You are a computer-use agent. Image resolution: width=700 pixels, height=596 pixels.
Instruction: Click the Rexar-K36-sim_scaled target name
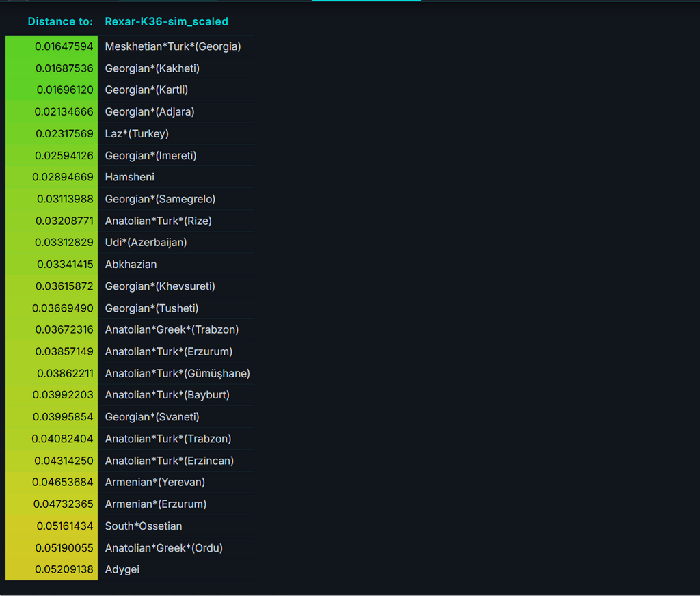point(166,21)
